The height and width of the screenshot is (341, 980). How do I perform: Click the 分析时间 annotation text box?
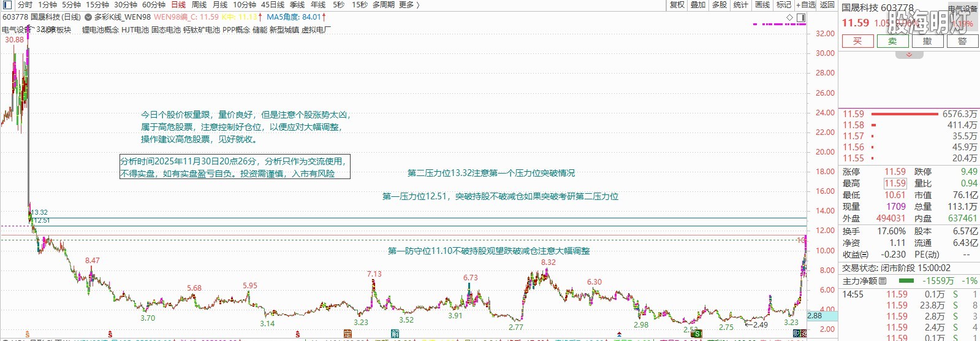pos(235,167)
